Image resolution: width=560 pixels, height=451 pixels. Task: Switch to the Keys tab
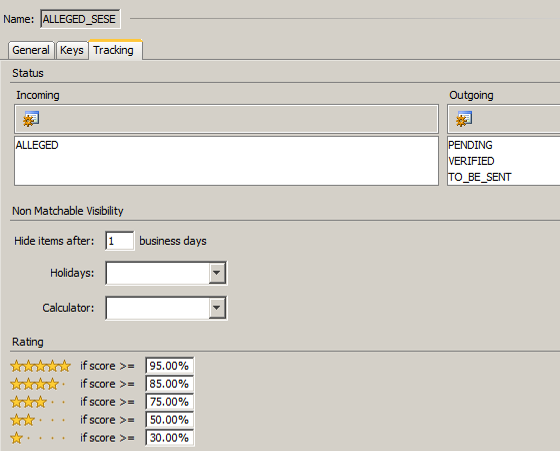pos(72,50)
